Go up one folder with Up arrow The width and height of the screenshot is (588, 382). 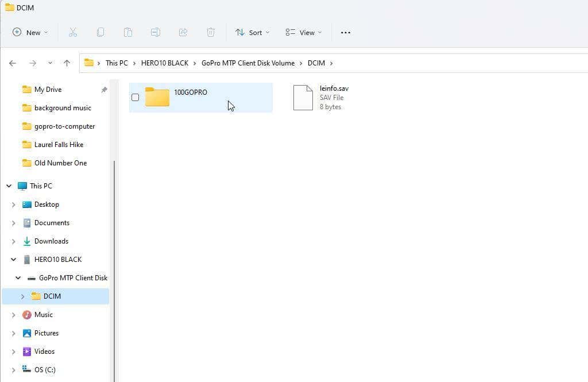67,63
